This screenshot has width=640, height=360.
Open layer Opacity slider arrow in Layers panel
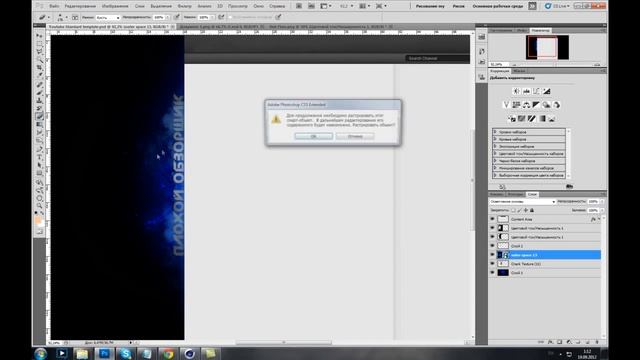[602, 202]
